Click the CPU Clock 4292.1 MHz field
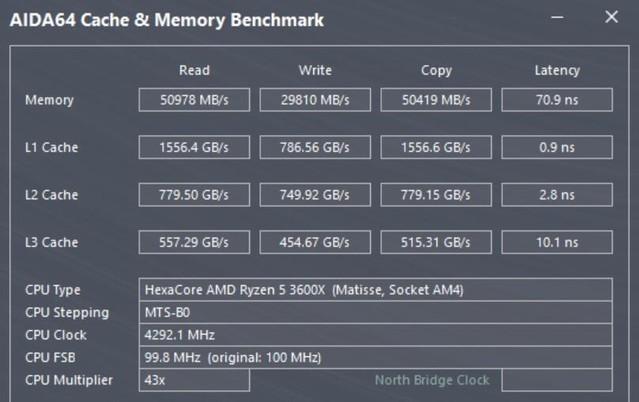The image size is (639, 402). pos(375,335)
